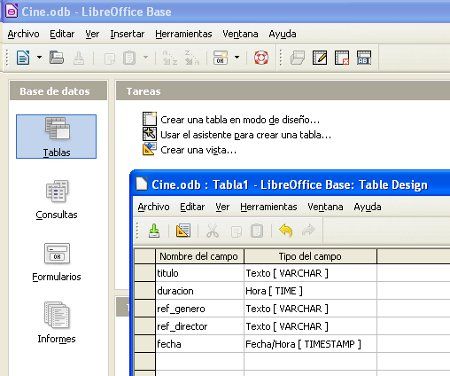Click field type cell of titulo row
The width and height of the screenshot is (450, 376).
tap(310, 273)
